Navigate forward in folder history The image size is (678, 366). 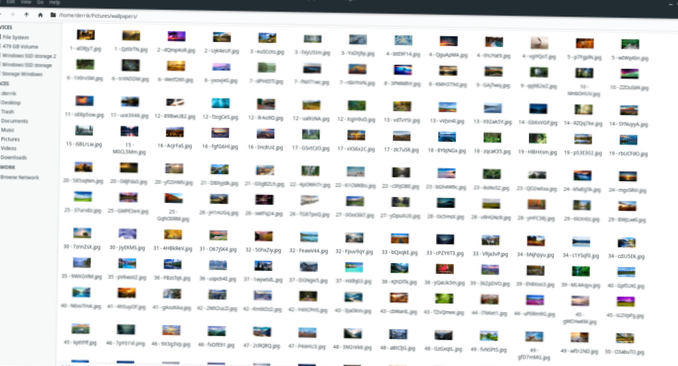pos(12,14)
